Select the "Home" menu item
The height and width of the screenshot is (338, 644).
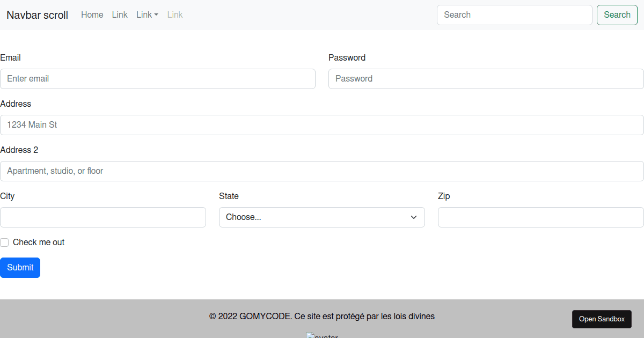pos(92,14)
